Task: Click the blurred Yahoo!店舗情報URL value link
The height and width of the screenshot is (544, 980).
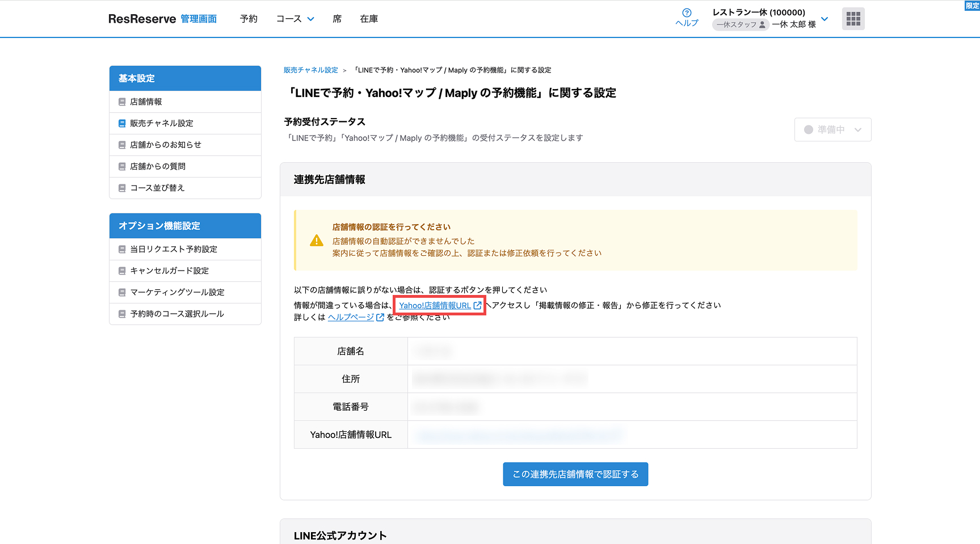Action: coord(519,435)
